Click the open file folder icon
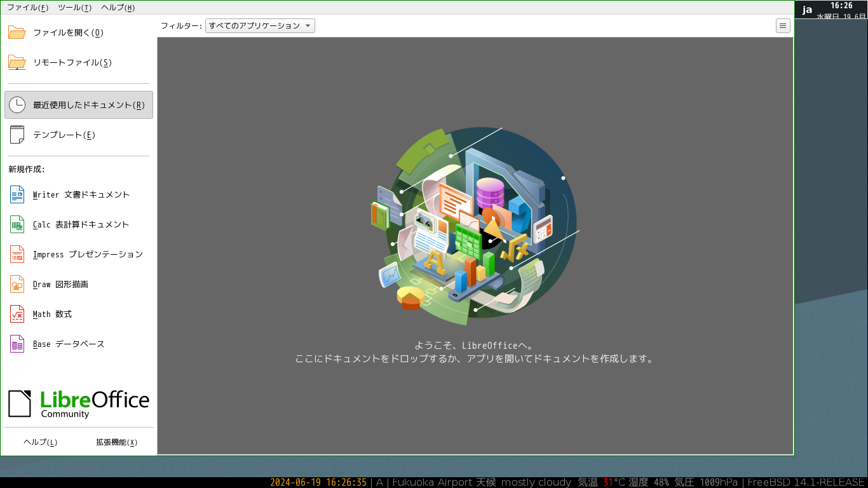This screenshot has height=488, width=868. [x=17, y=32]
